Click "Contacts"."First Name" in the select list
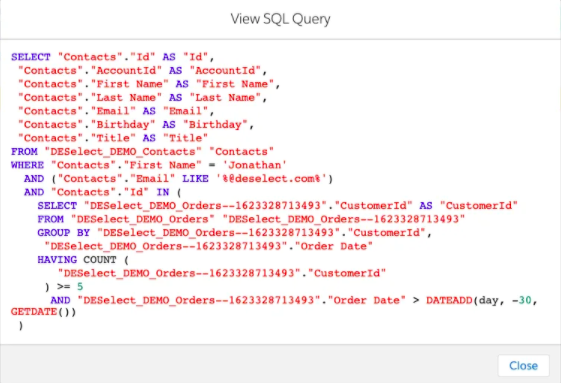Viewport: 561px width, 383px height. 93,84
